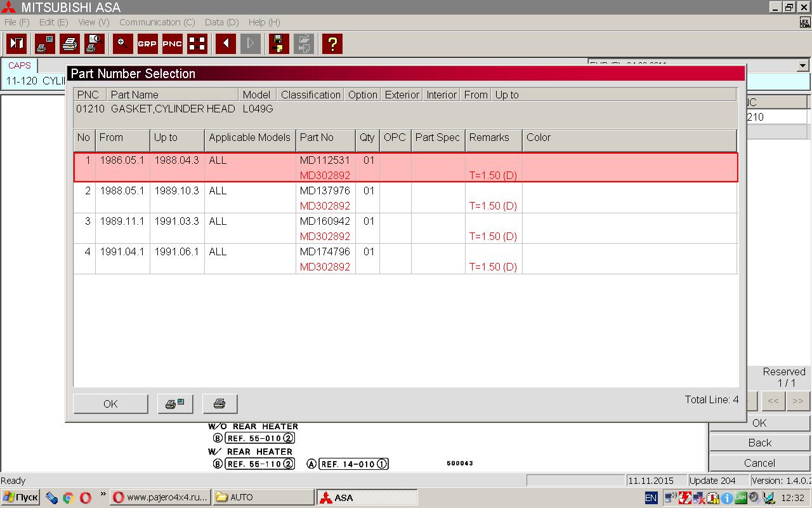Image resolution: width=812 pixels, height=508 pixels.
Task: Switch to the CAPS tab
Action: coord(20,65)
